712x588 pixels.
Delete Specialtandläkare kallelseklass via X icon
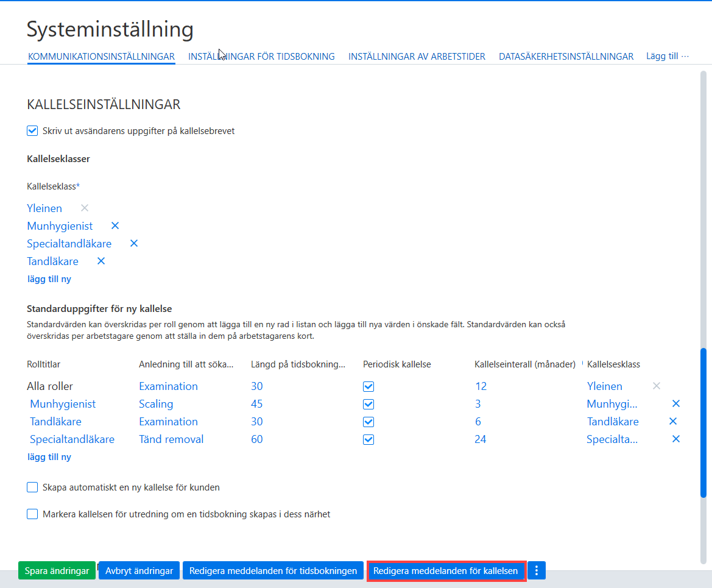click(x=134, y=244)
